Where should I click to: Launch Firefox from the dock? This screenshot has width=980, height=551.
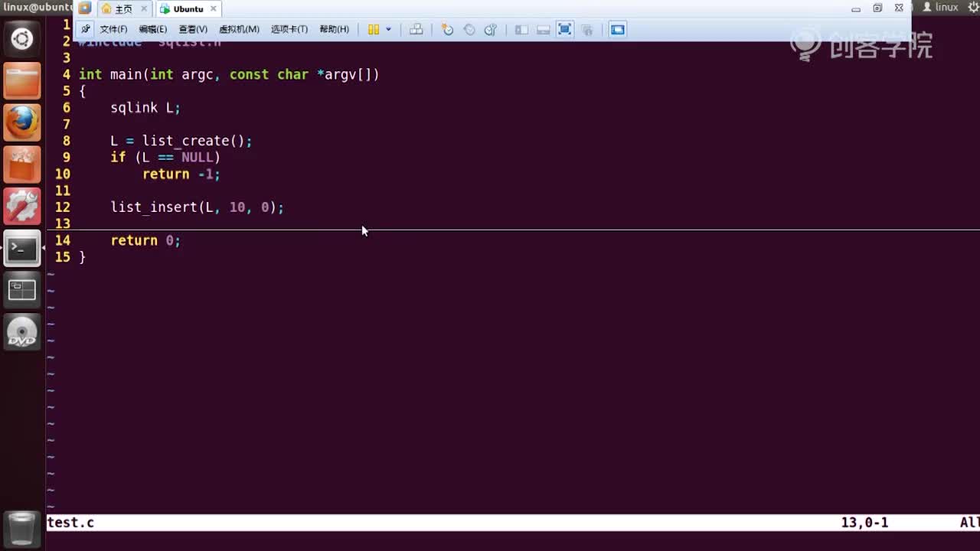[22, 122]
